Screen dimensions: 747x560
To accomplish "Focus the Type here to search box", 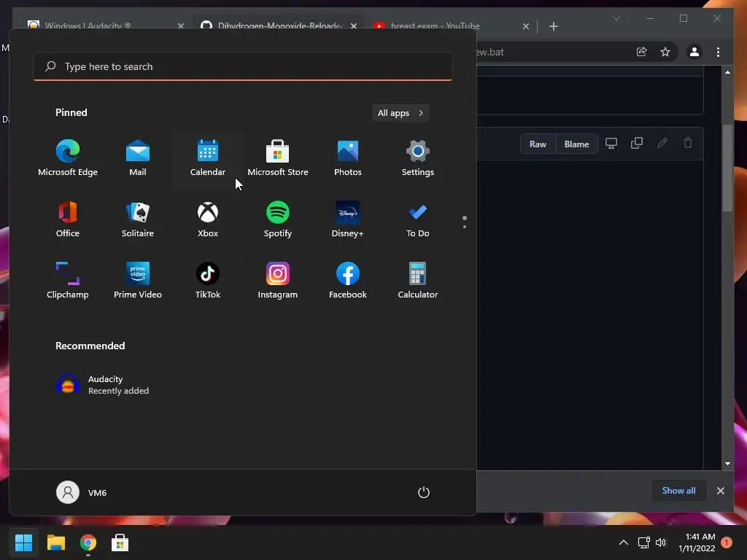I will (243, 66).
